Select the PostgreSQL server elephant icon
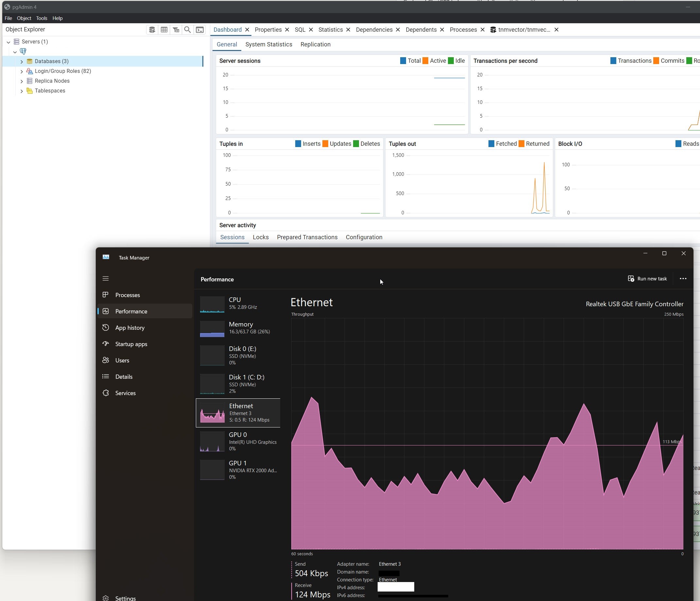Image resolution: width=700 pixels, height=601 pixels. click(x=23, y=51)
